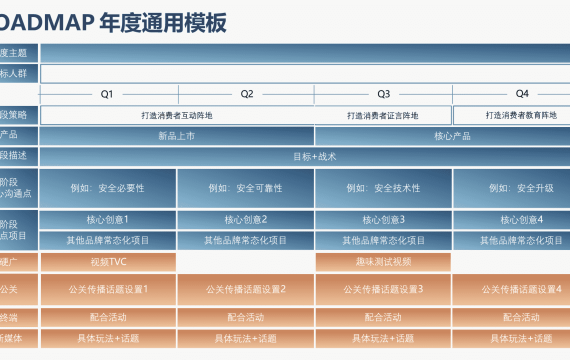Click the '核心创意4' cell
This screenshot has width=570, height=360.
coord(512,220)
